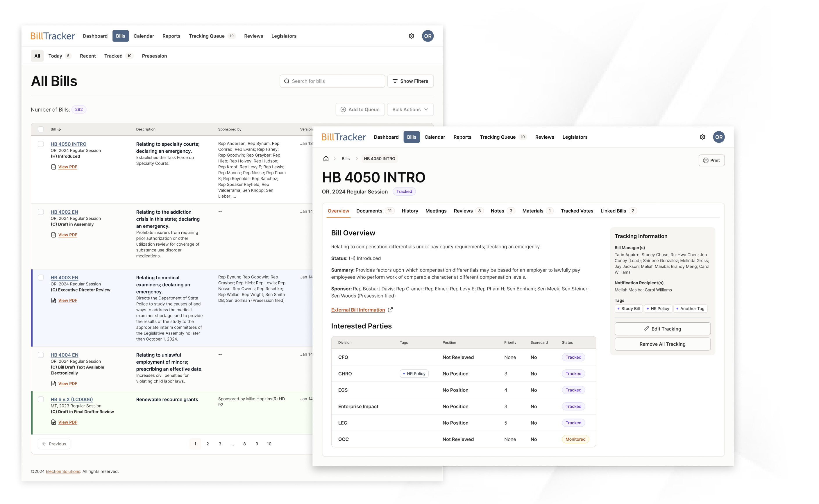Click the Bills breadcrumb link
The height and width of the screenshot is (504, 819).
pos(346,159)
